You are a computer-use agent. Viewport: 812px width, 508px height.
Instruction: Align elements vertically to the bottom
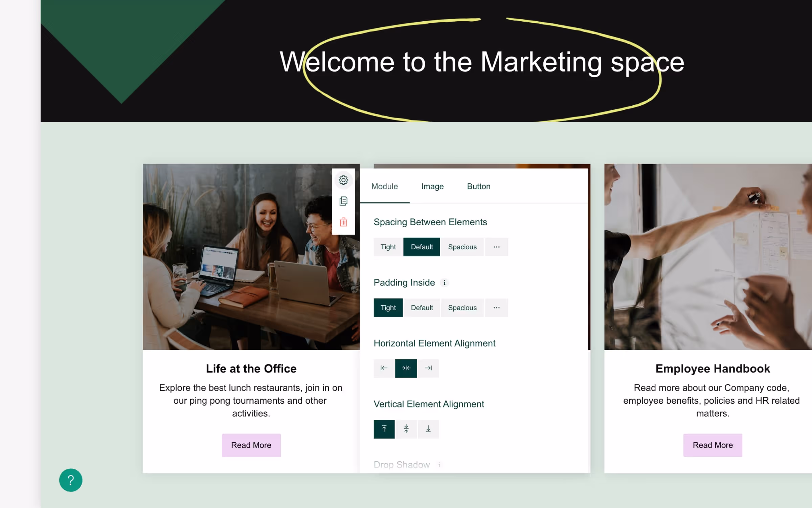[x=428, y=429]
